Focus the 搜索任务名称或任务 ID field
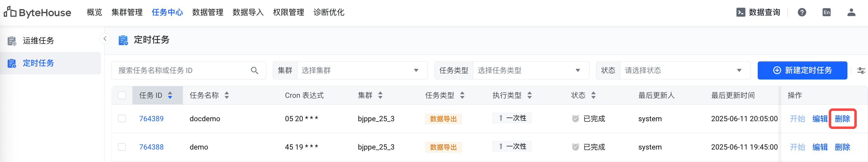868x162 pixels. coord(182,70)
